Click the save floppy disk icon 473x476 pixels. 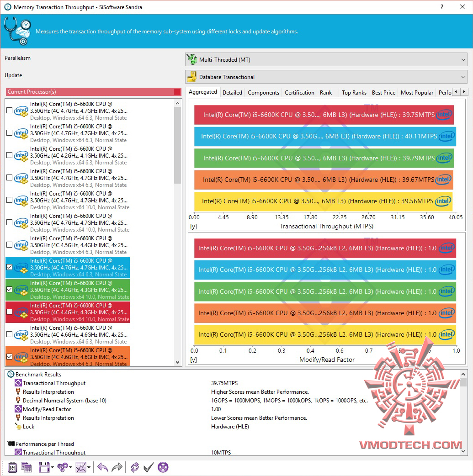pyautogui.click(x=44, y=467)
